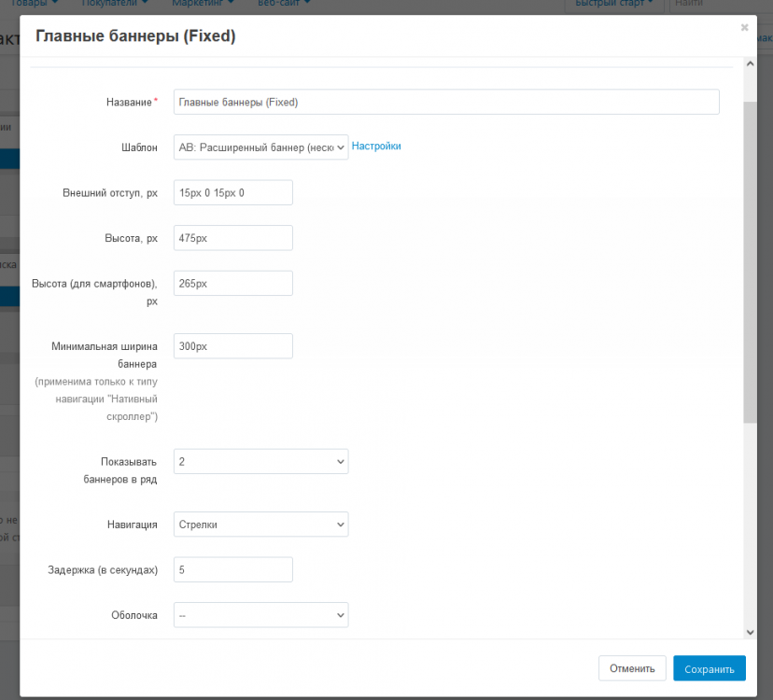The height and width of the screenshot is (700, 773).
Task: Open the Шаблон dropdown
Action: coord(260,147)
